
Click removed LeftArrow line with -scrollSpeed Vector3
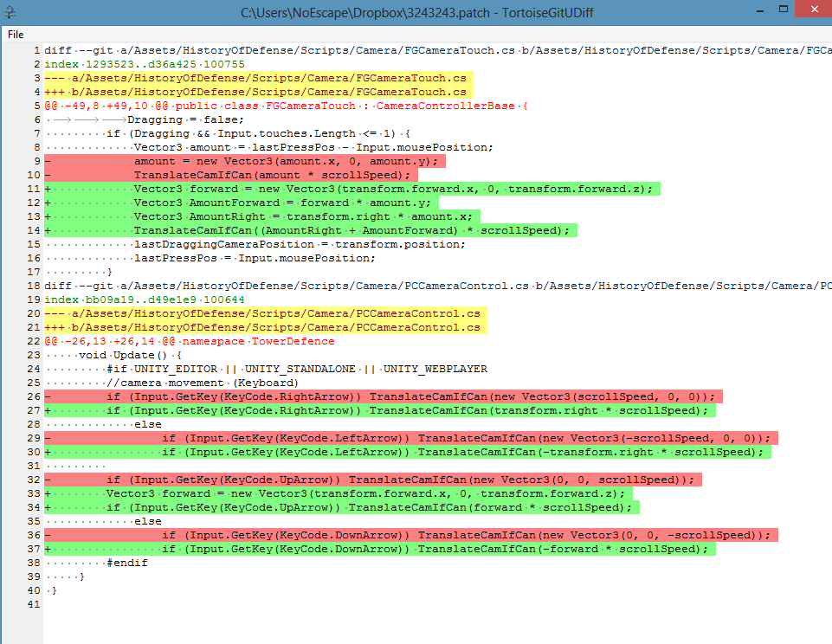point(410,438)
